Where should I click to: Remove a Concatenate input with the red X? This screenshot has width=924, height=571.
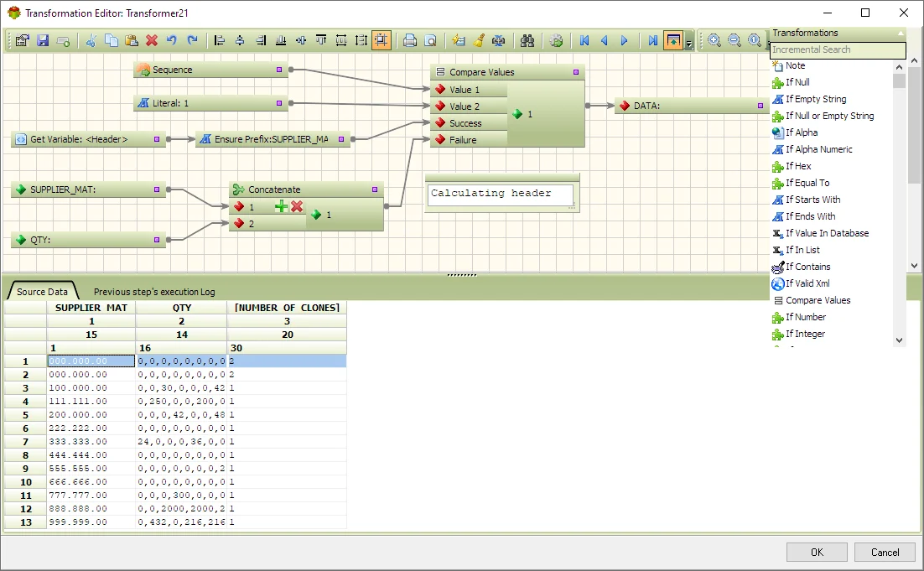pos(297,207)
